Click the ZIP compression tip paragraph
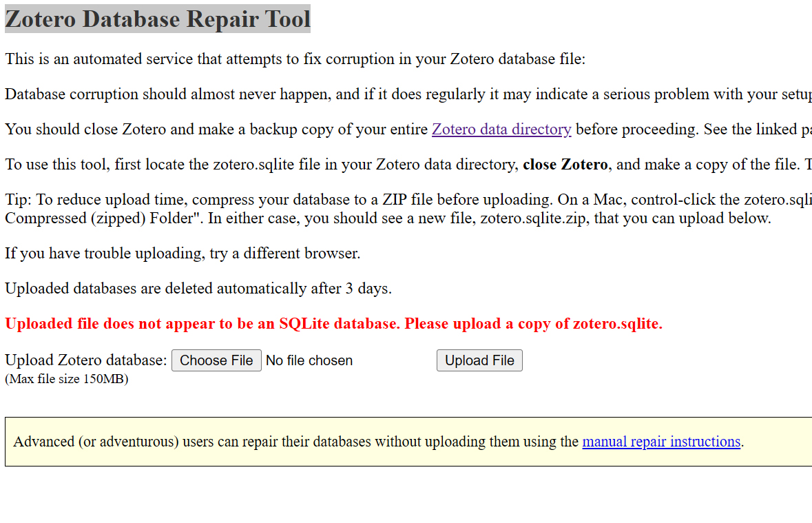 [x=406, y=208]
